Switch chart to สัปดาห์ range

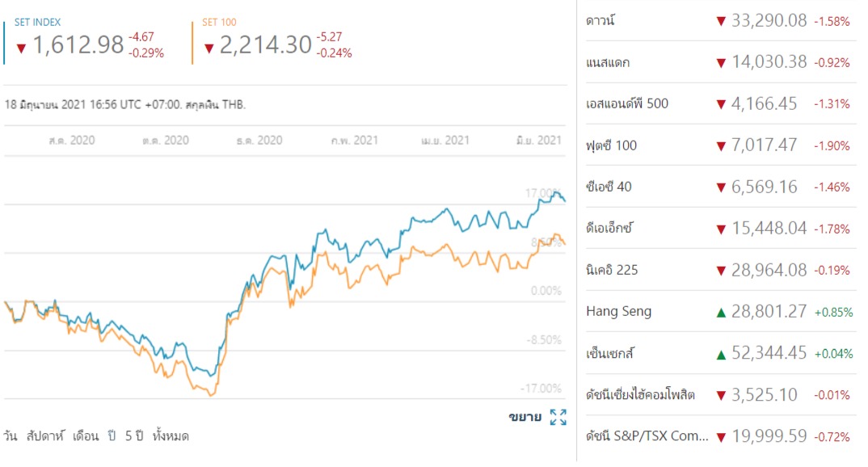point(47,436)
